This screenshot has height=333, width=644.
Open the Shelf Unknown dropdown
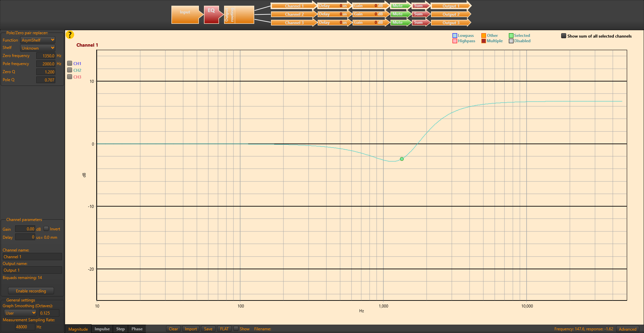click(x=38, y=48)
